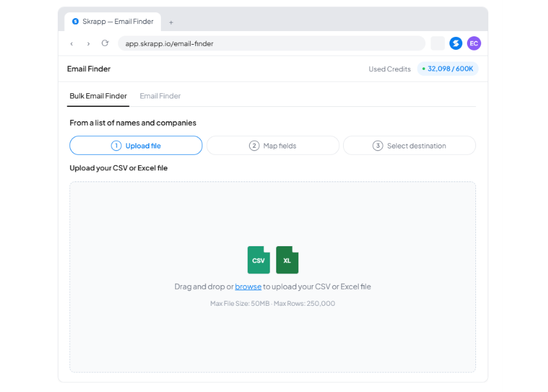Viewport: 548px width, 392px height.
Task: Open the EC profile avatar
Action: 474,43
